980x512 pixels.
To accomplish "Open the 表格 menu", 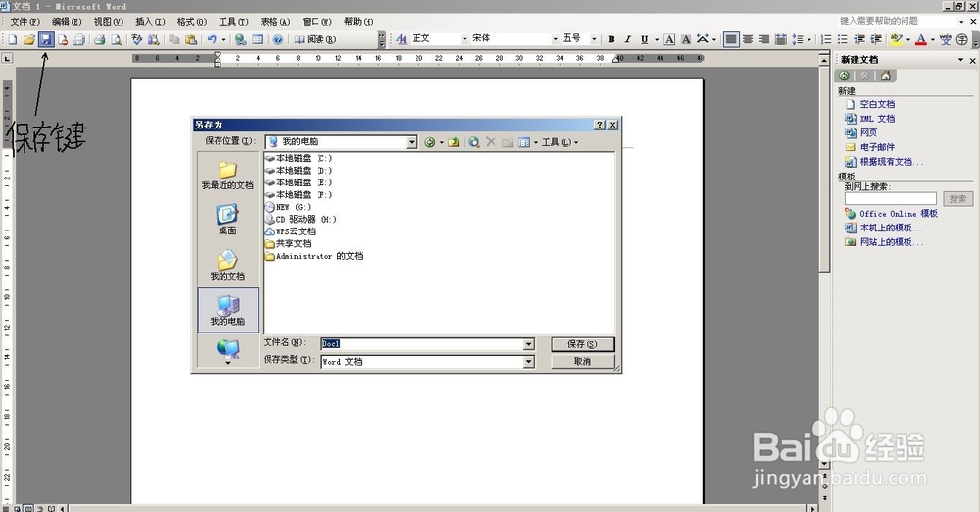I will pos(275,22).
